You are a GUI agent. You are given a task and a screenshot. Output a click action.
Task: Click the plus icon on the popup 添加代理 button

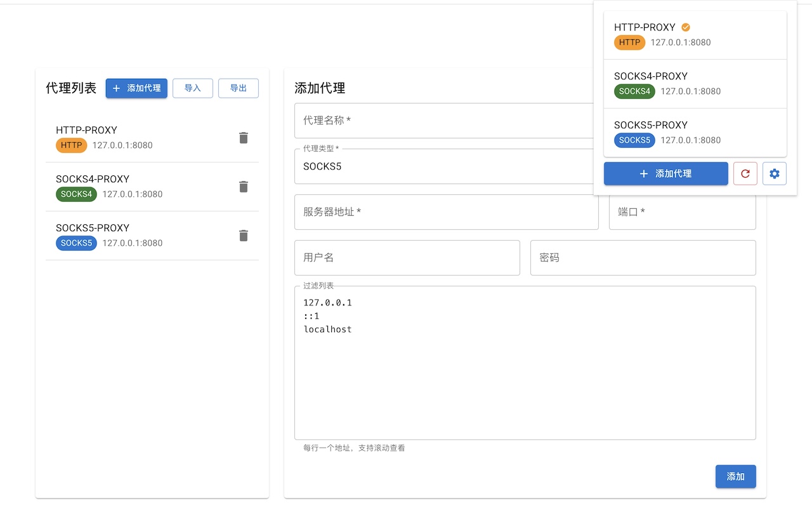point(643,173)
